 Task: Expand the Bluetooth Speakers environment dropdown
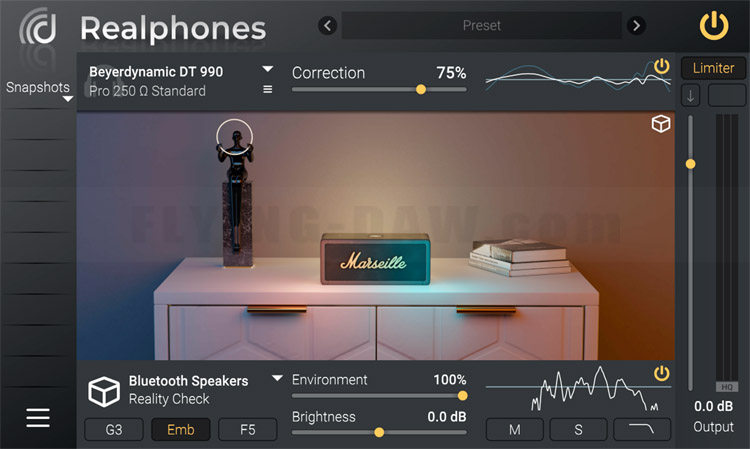coord(277,378)
